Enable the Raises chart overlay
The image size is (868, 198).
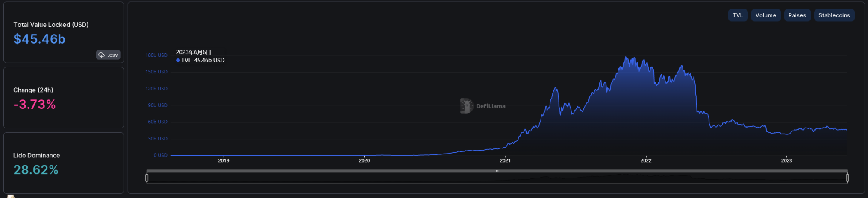click(x=797, y=15)
